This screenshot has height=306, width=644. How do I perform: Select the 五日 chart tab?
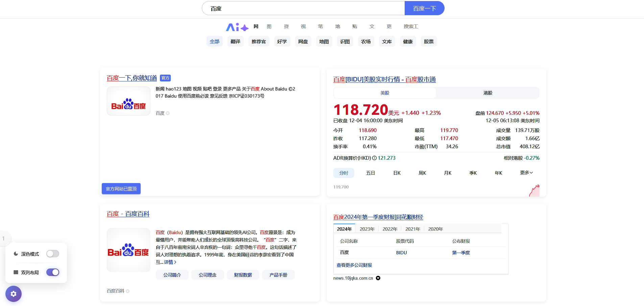click(371, 173)
